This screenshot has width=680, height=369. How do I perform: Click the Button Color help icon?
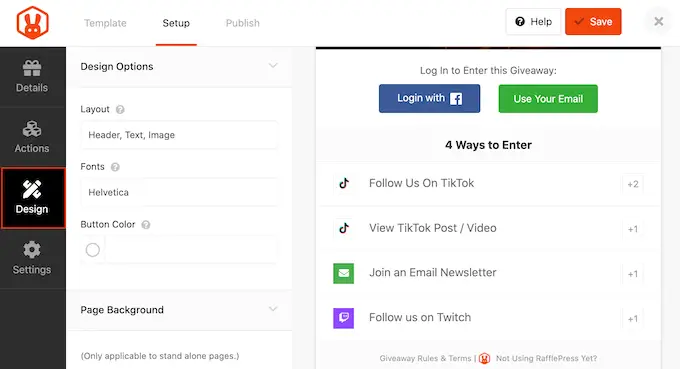pos(146,225)
